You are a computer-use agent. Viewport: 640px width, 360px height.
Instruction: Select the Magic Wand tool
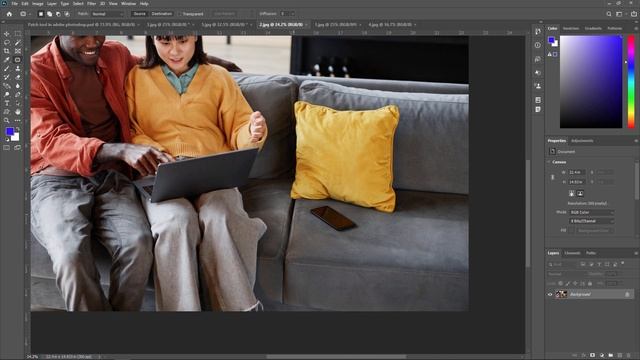[18, 42]
